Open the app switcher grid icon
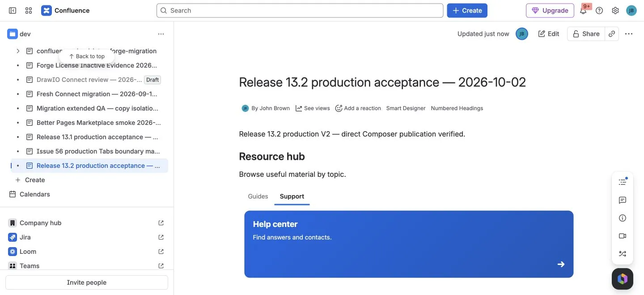 click(29, 10)
